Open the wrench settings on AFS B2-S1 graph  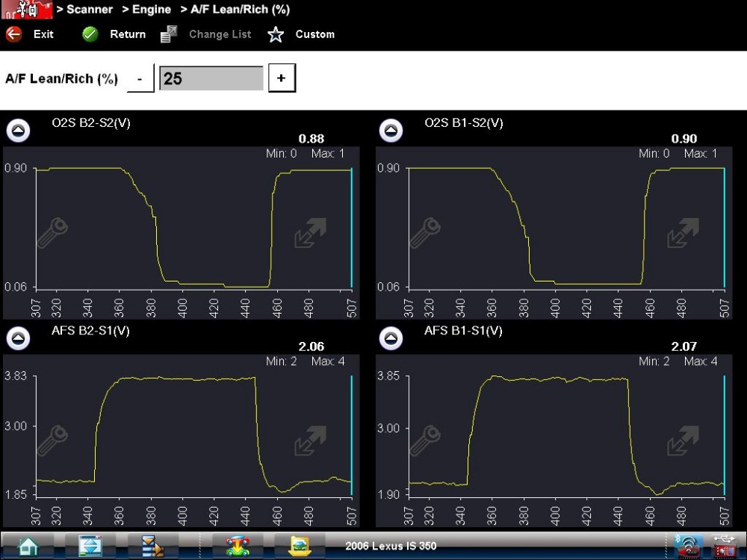click(x=52, y=441)
